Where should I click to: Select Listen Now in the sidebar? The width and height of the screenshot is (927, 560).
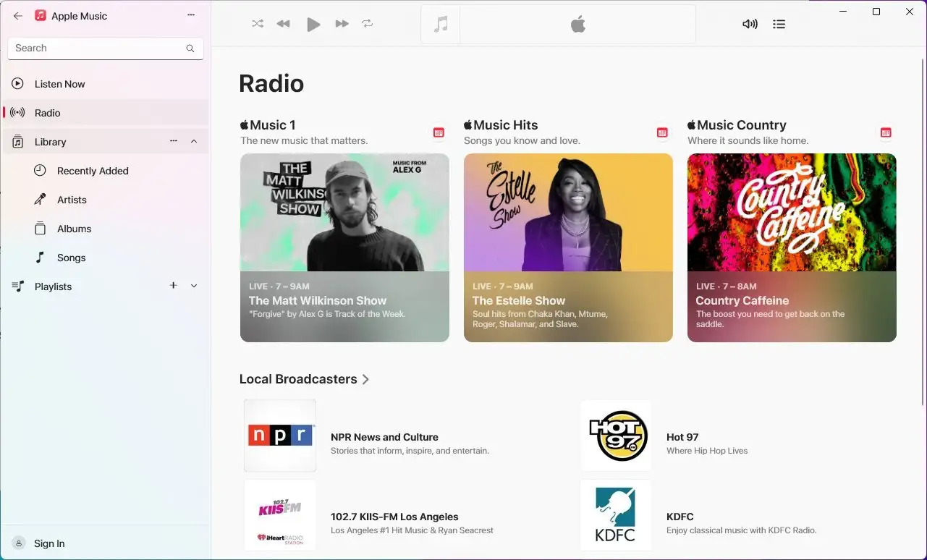click(60, 83)
